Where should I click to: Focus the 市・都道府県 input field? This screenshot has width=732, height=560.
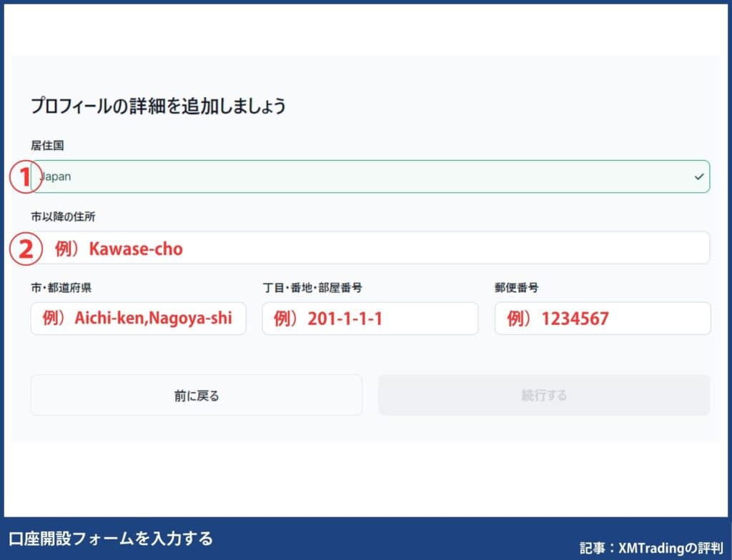138,319
